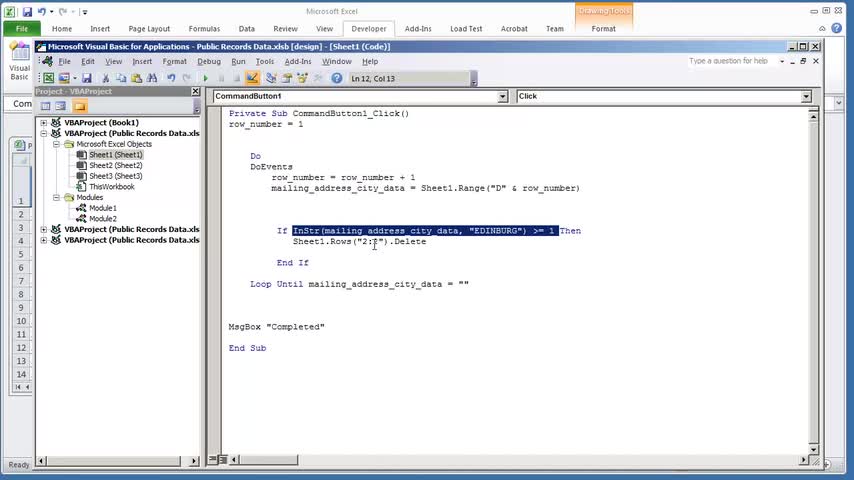This screenshot has width=854, height=480.
Task: Expand the last VBAProject (Public Records Data.xls) node
Action: click(44, 240)
